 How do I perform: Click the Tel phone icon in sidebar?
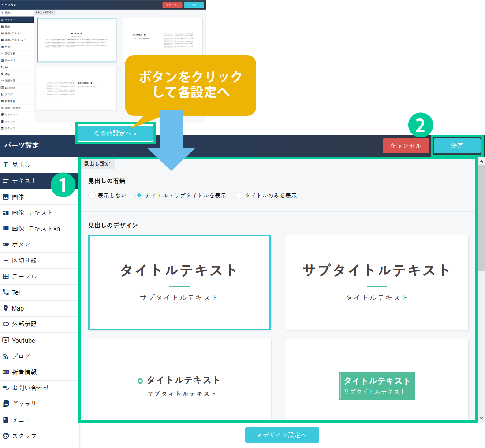(x=6, y=292)
